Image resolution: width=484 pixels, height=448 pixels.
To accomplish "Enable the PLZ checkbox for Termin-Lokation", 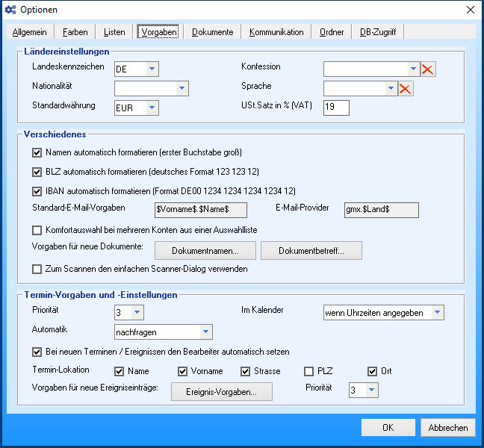I will (x=309, y=371).
